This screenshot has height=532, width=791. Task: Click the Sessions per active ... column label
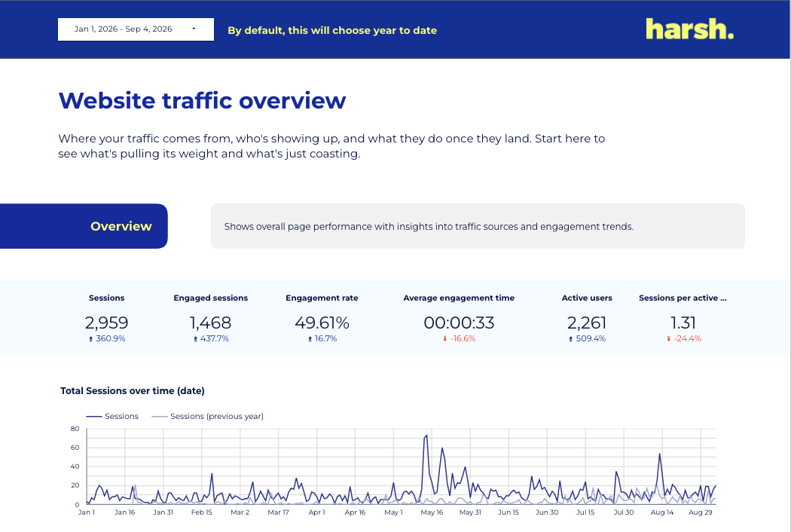pyautogui.click(x=683, y=298)
